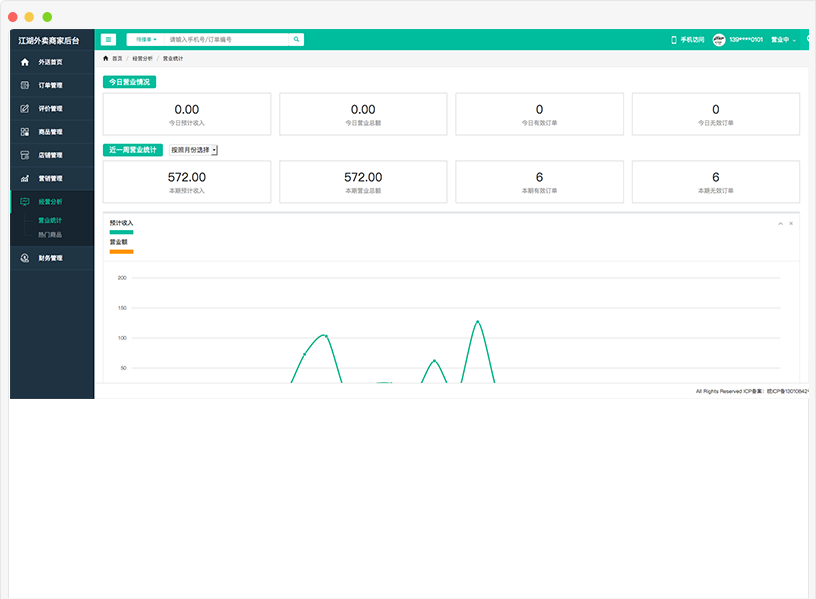Click the highest chart peak data point
The height and width of the screenshot is (599, 816).
[x=478, y=322]
